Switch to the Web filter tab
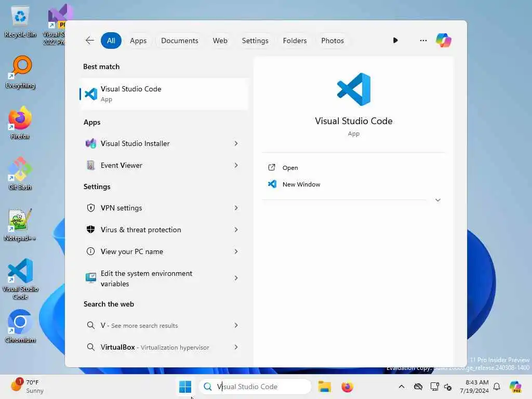This screenshot has width=532, height=399. 220,41
